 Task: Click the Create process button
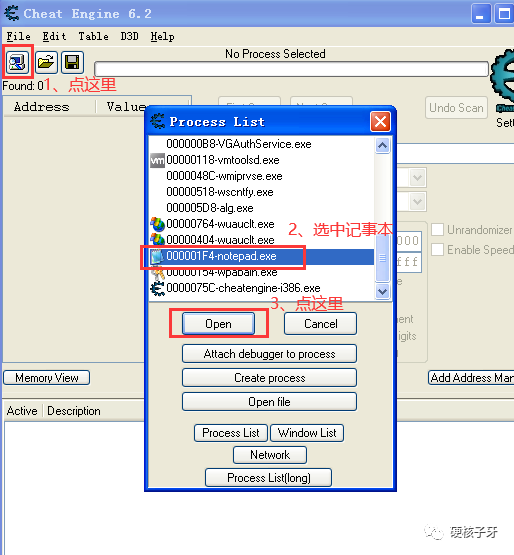(269, 378)
